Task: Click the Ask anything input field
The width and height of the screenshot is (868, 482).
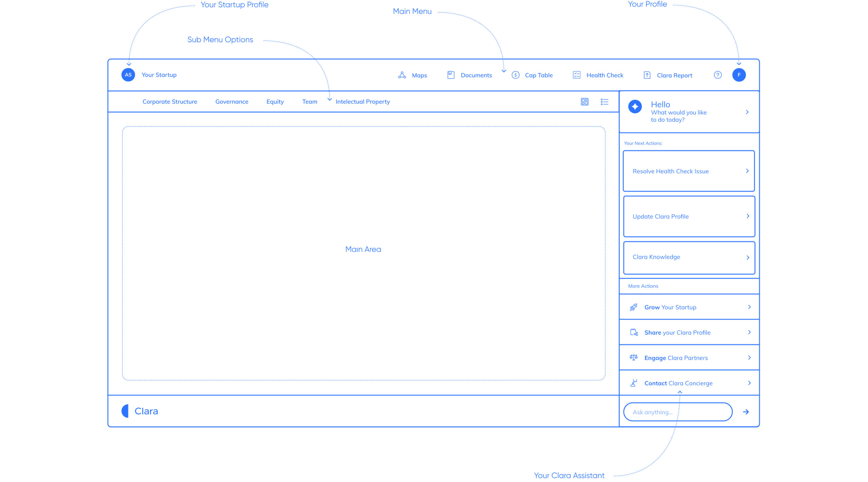Action: coord(677,412)
